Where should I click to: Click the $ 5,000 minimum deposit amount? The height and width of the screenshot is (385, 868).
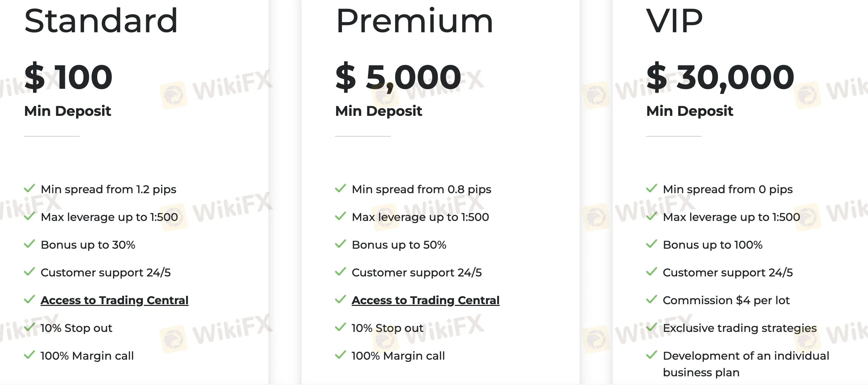398,77
